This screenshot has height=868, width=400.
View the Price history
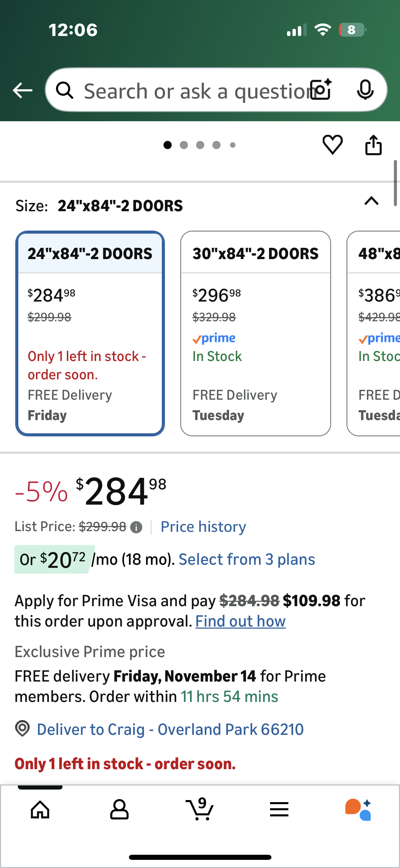point(203,527)
